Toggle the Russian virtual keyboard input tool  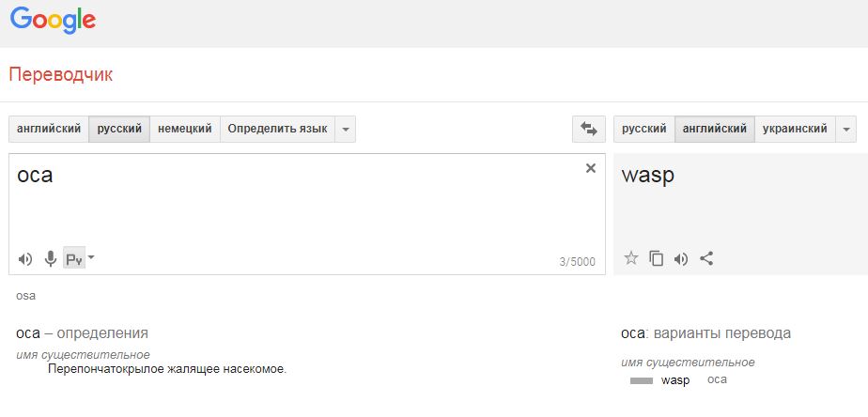click(74, 258)
